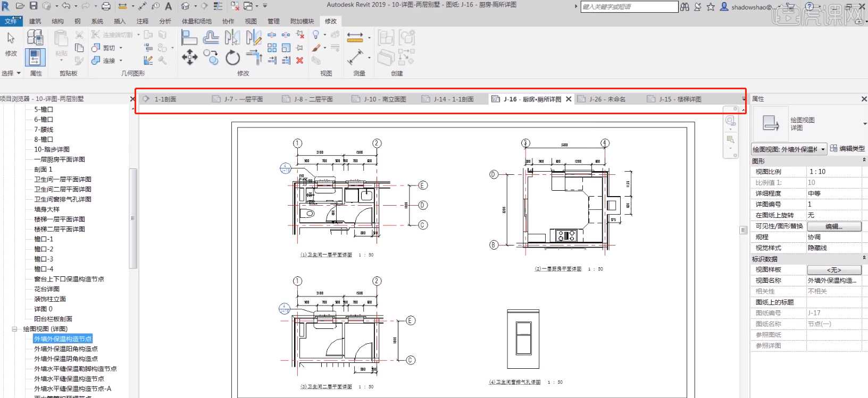Select 墙身大样 in project browser
This screenshot has width=868, height=398.
(47, 209)
